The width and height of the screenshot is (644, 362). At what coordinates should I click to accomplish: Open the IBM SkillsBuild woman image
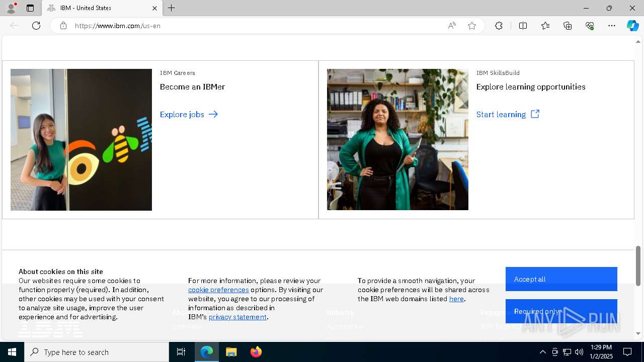click(x=397, y=139)
